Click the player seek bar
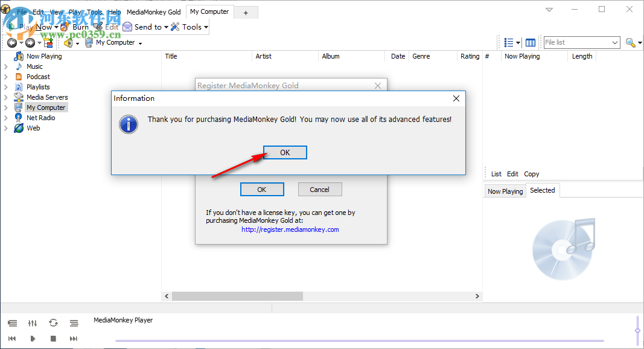The width and height of the screenshot is (644, 349). tap(360, 341)
